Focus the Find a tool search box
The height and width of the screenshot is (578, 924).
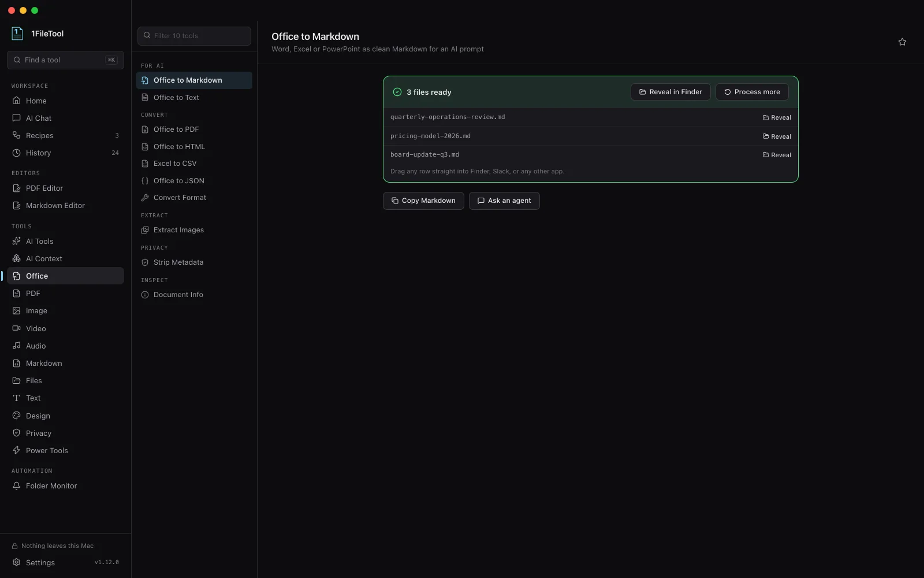click(x=65, y=60)
